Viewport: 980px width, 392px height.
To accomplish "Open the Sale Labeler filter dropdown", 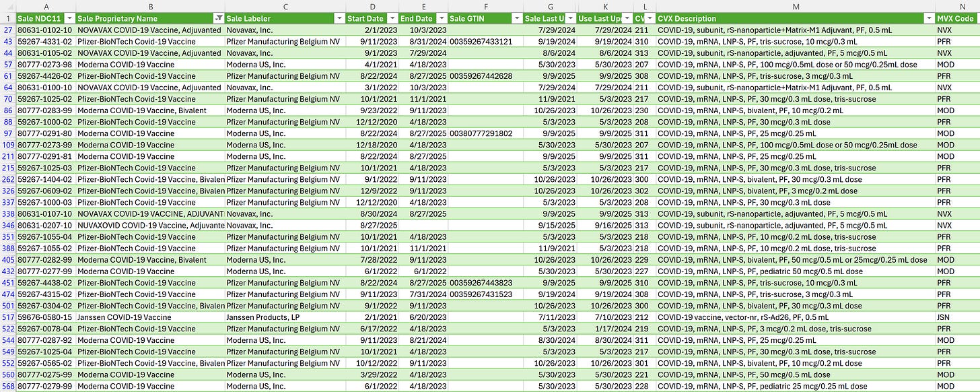I will coord(339,18).
